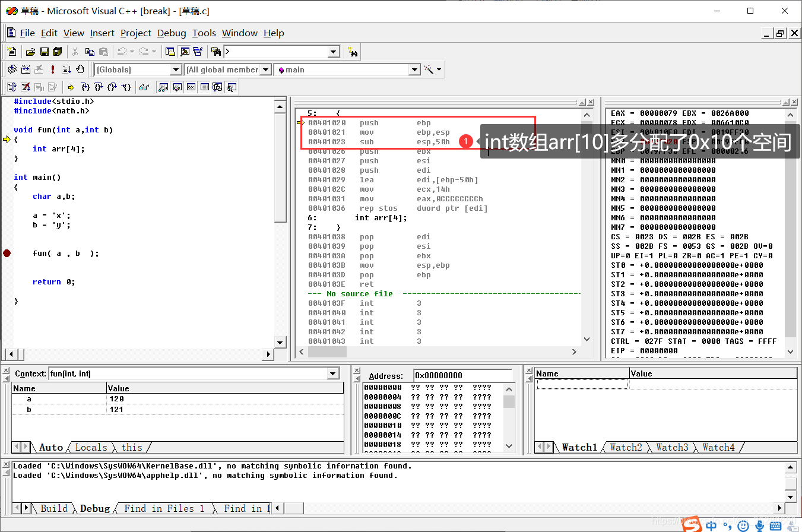Switch to the Build output tab

coord(53,508)
